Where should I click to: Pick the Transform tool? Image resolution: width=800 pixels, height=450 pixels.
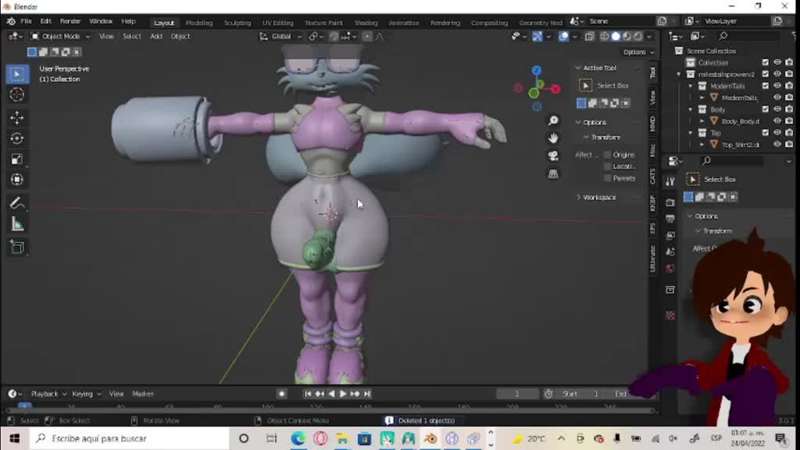17,180
